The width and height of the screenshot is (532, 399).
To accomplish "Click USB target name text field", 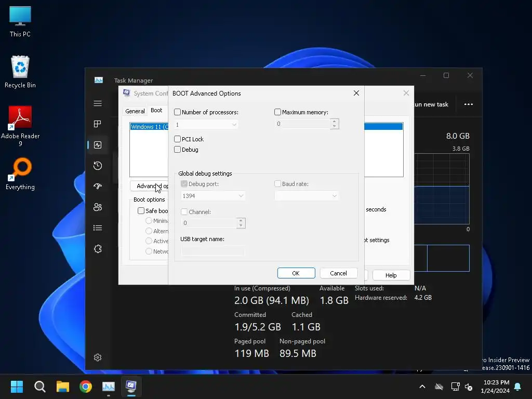I will point(212,251).
